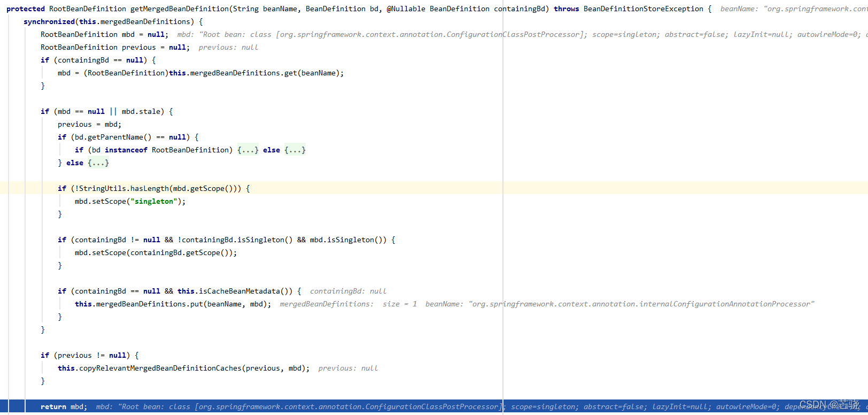The height and width of the screenshot is (415, 868).
Task: Click 'RootBeanDefinition mbd = null;' declaration
Action: coord(105,35)
